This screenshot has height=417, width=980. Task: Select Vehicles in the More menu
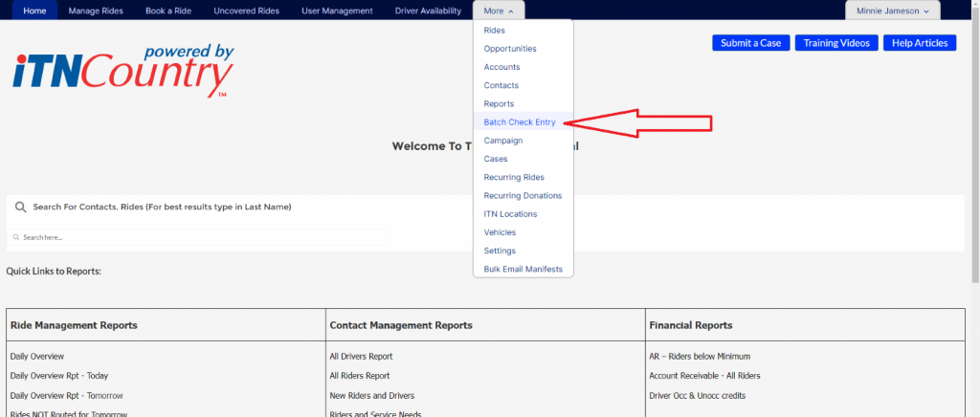coord(500,232)
